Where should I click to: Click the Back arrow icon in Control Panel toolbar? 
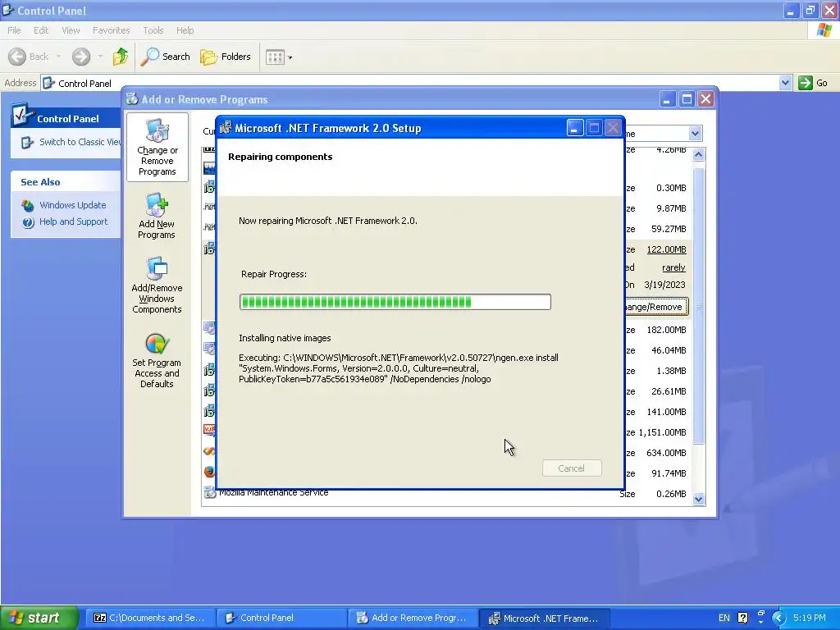tap(17, 57)
